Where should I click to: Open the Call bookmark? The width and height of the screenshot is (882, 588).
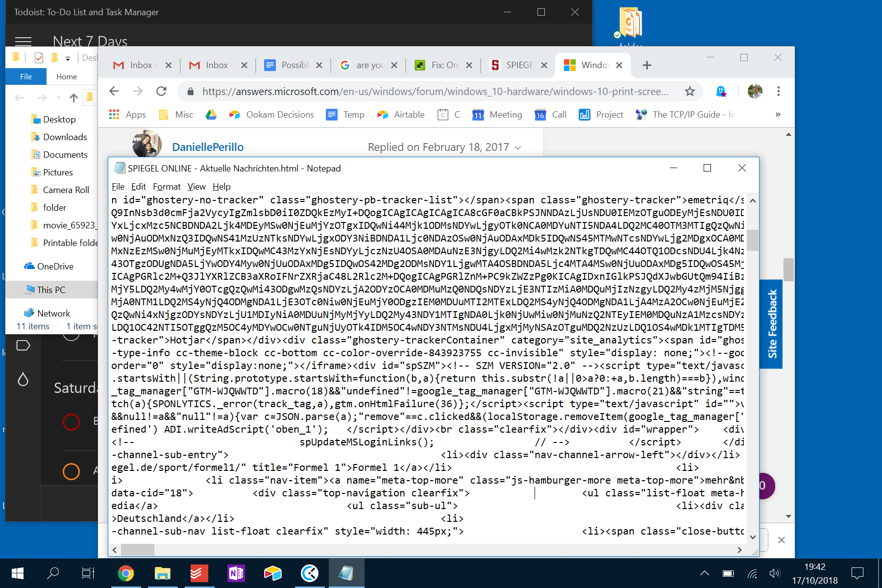551,115
